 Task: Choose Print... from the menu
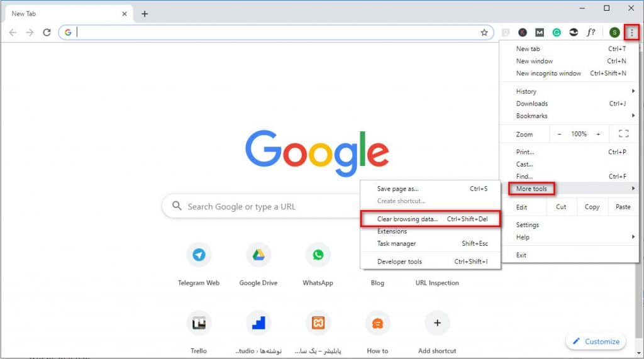(x=569, y=152)
